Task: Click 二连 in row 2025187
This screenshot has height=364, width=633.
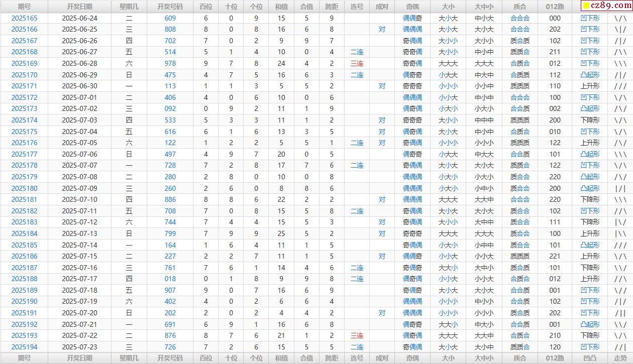Action: (357, 268)
